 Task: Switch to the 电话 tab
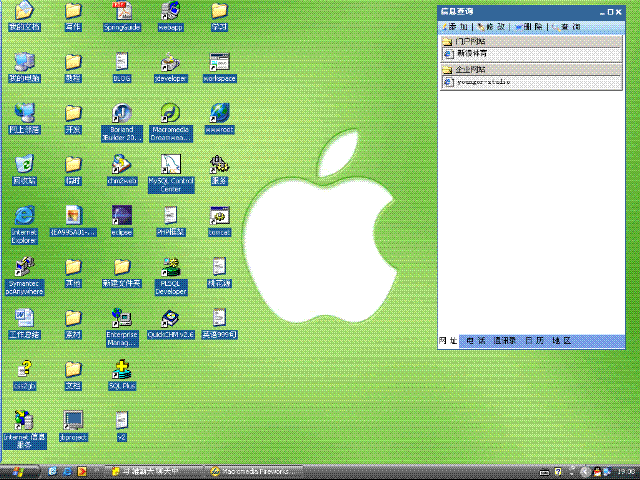[x=476, y=340]
